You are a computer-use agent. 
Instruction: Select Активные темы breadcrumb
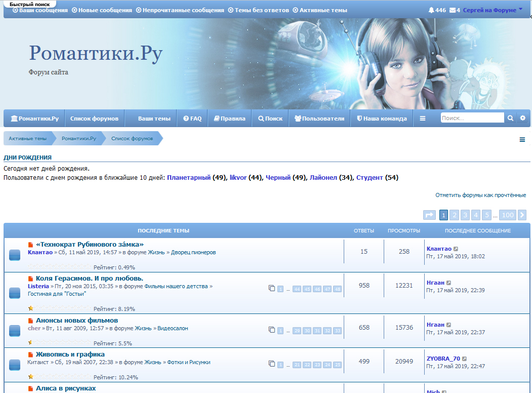click(x=27, y=138)
